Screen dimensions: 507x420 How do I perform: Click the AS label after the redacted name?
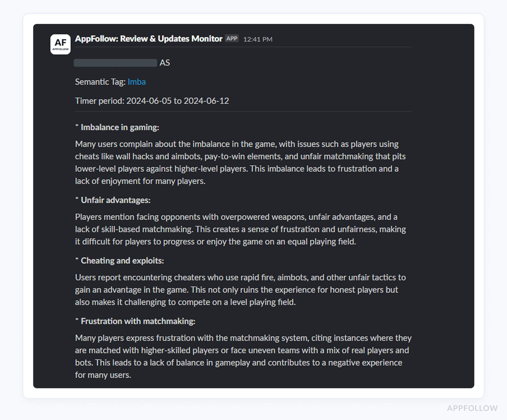click(x=165, y=63)
